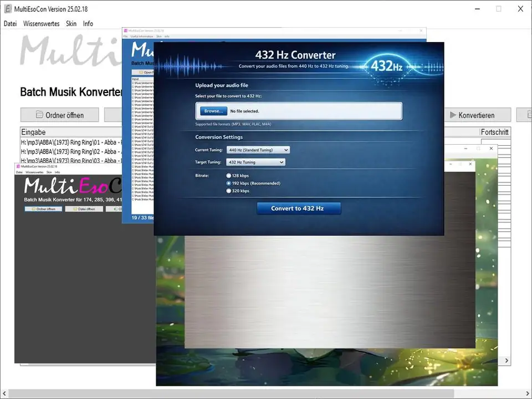Click the folder icon on the 'Open F...' button
Viewport: 532px width, 399px height.
coord(141,72)
